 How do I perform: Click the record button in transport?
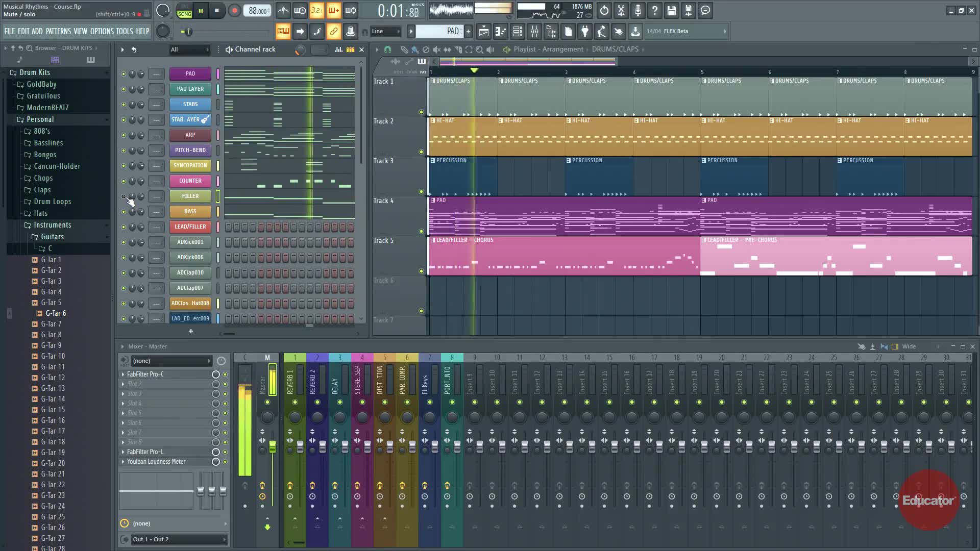[234, 11]
